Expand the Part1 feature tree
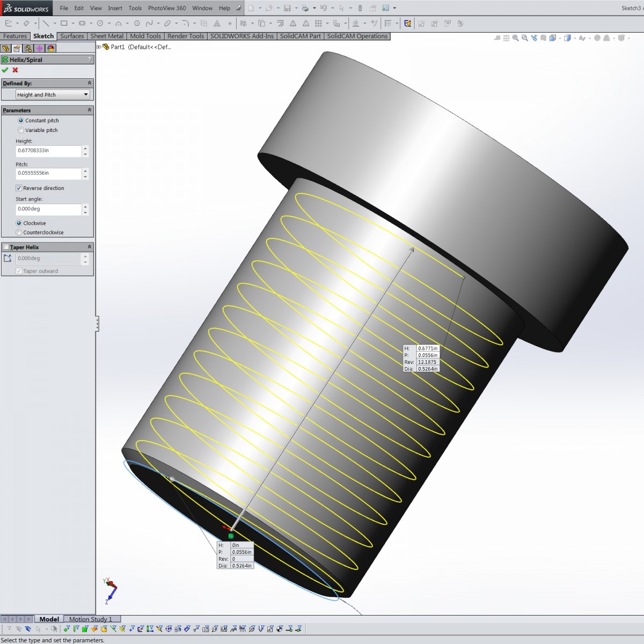 click(x=99, y=47)
